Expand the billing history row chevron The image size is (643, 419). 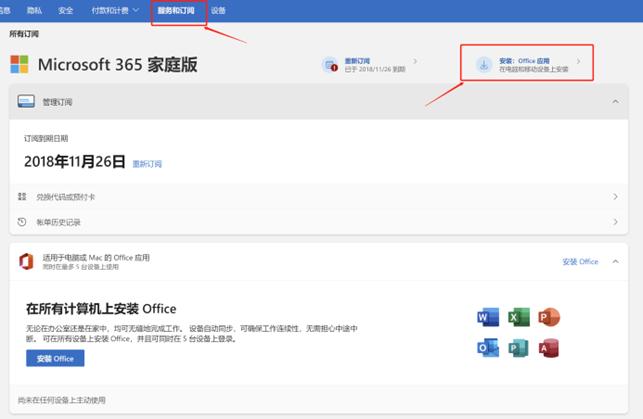pos(616,222)
